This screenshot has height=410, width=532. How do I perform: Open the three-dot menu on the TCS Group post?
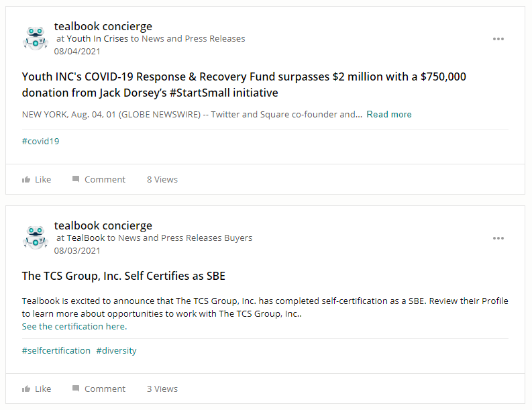tap(498, 238)
